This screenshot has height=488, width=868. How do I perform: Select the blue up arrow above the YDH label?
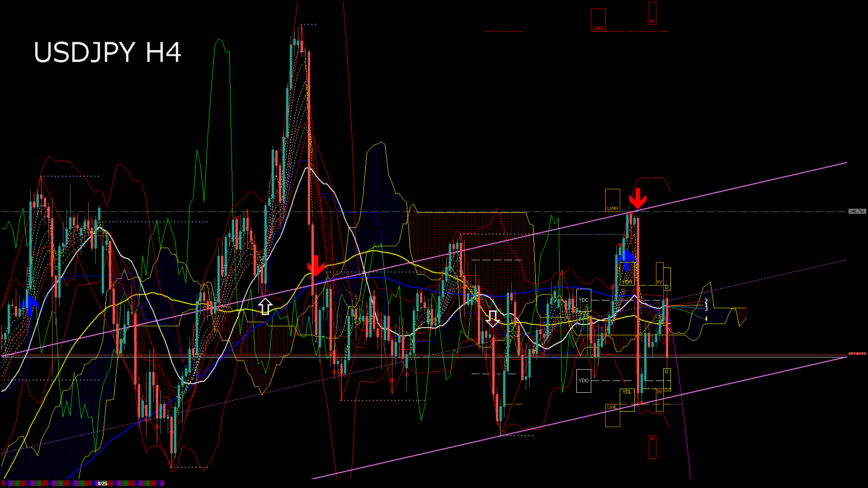pos(627,260)
